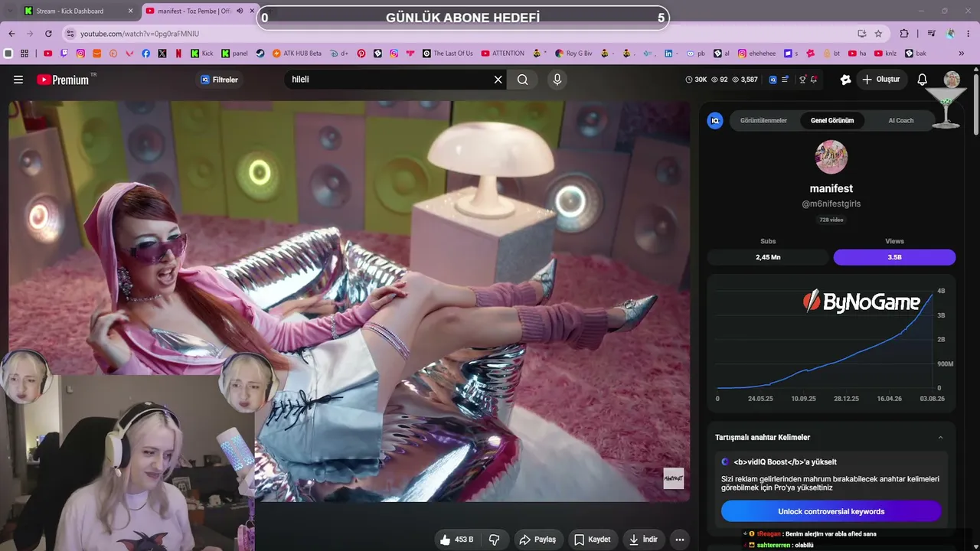
Task: Open the Kick bookmark
Action: point(202,54)
